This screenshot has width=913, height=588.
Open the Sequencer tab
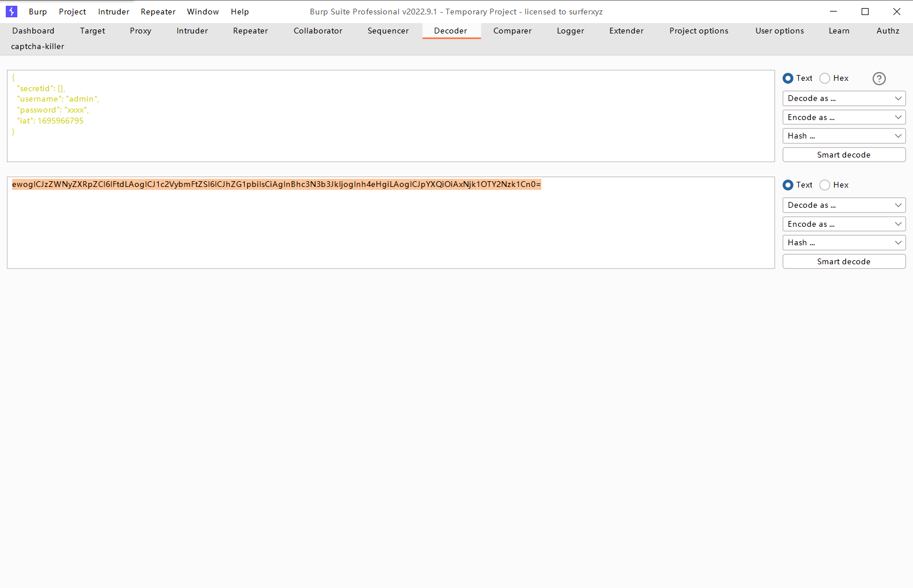point(388,31)
